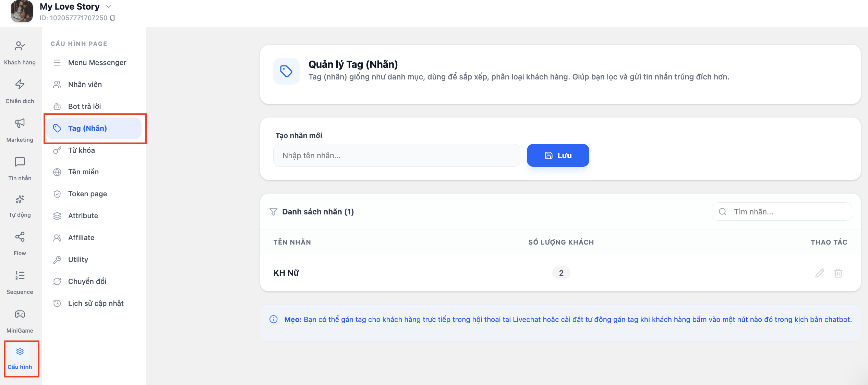Copy the page ID with copy icon
The image size is (868, 385).
tap(113, 18)
